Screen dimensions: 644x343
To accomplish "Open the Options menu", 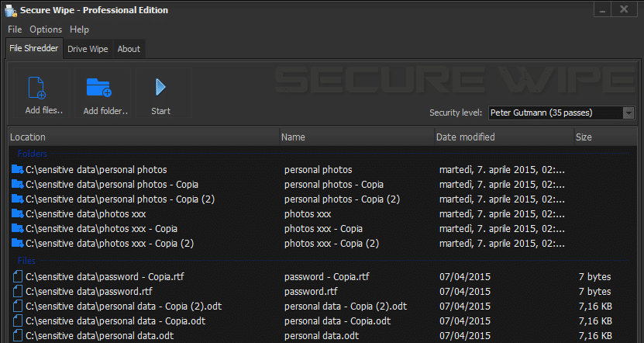I will [x=46, y=29].
